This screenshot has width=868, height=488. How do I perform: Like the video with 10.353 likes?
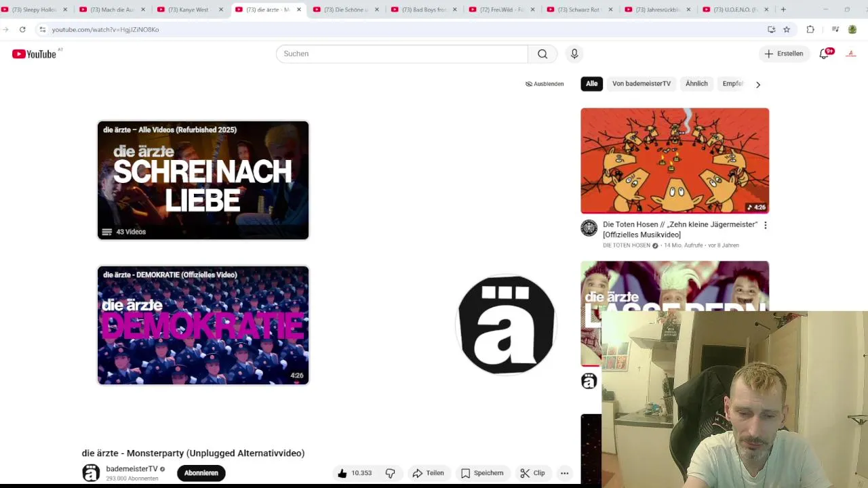355,473
